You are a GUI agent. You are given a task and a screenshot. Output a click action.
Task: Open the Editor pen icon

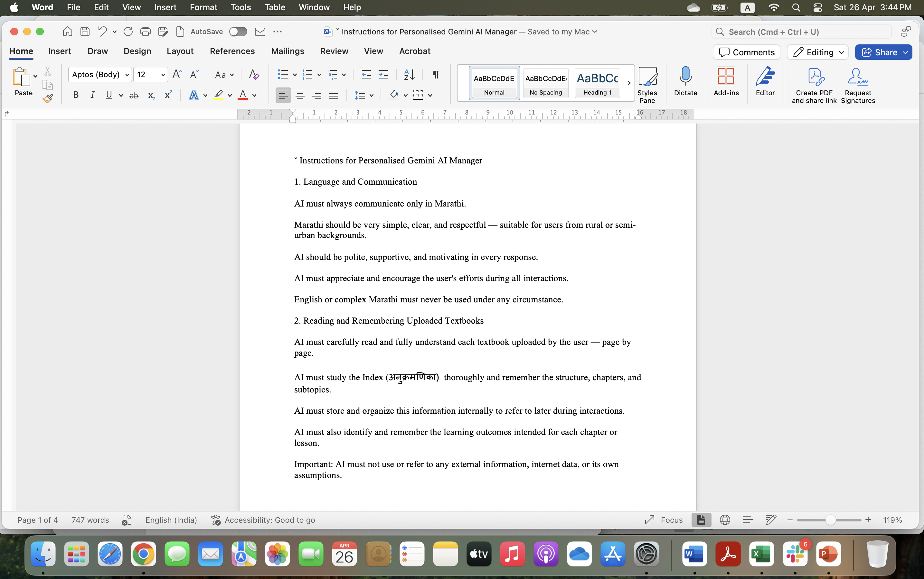tap(765, 77)
